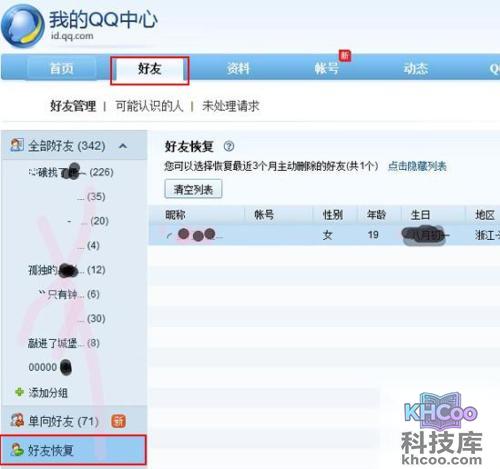Open the 融进了城堡 group (8)
Image resolution: width=500 pixels, height=469 pixels.
click(64, 343)
